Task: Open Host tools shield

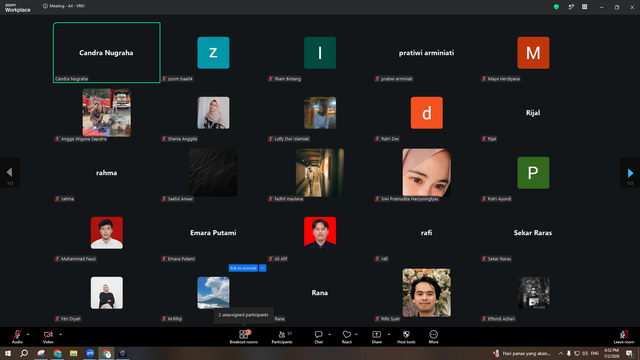Action: [406, 337]
